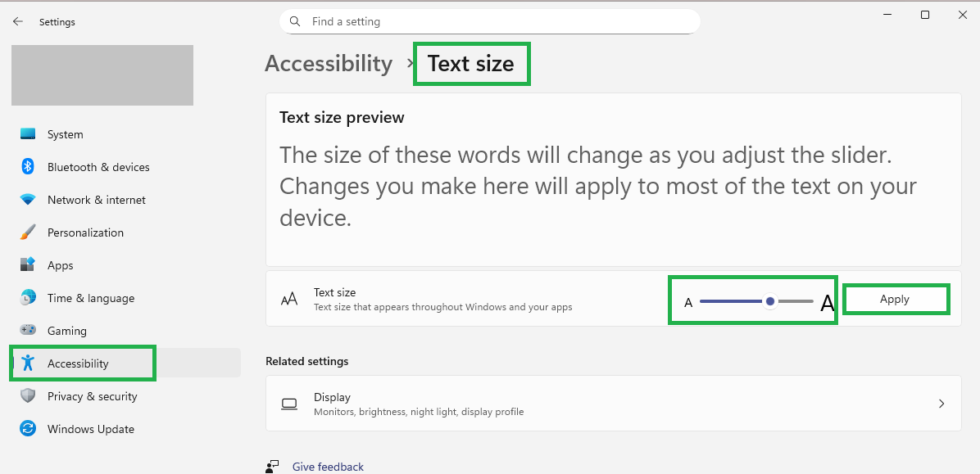This screenshot has height=474, width=980.
Task: Click the Accessibility person icon
Action: click(x=28, y=363)
